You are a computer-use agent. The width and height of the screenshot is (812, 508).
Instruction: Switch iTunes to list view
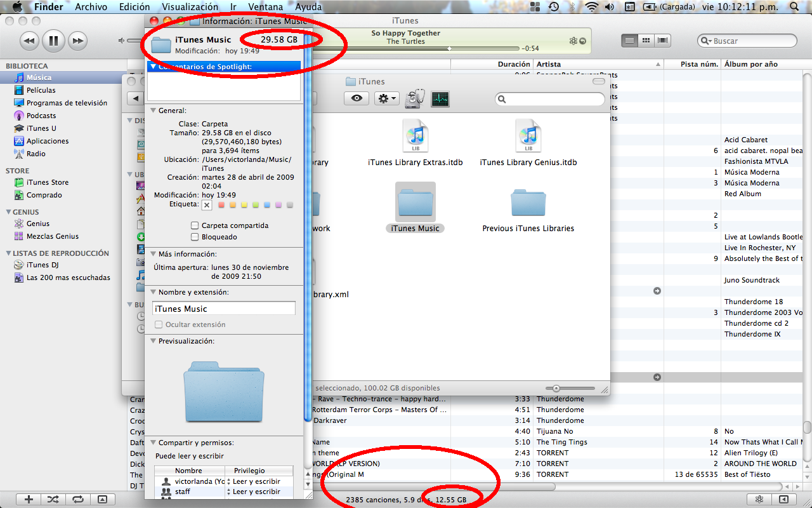pos(629,41)
